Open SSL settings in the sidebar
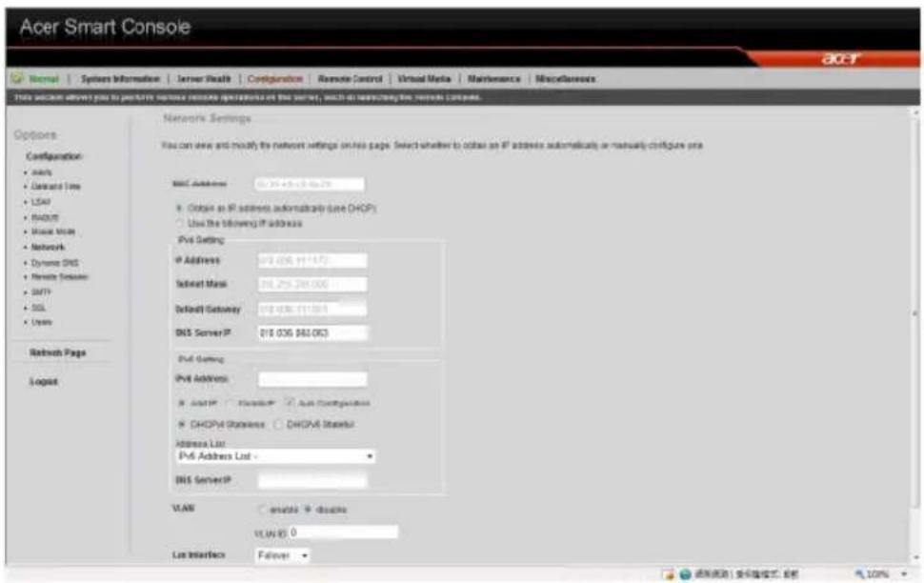 click(38, 308)
